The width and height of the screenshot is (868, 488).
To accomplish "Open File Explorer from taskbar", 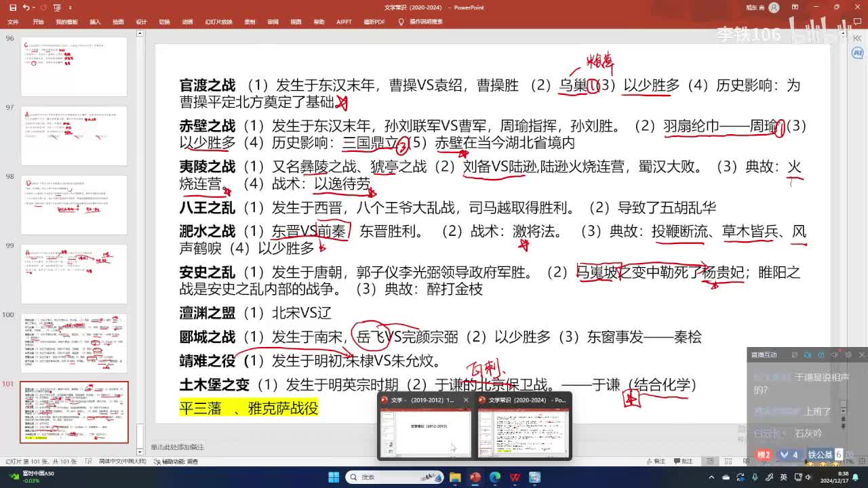I will [x=455, y=477].
